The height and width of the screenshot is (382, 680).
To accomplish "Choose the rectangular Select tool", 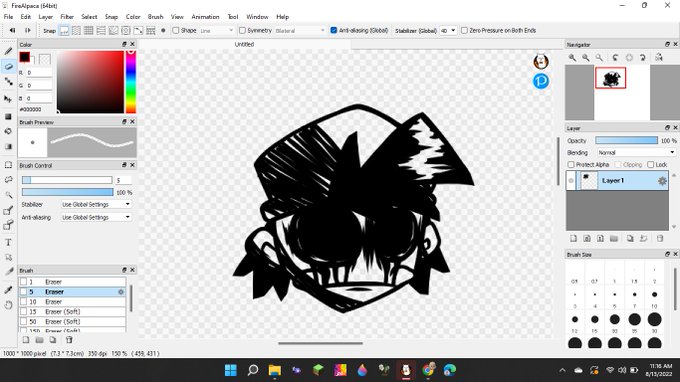I will click(8, 165).
